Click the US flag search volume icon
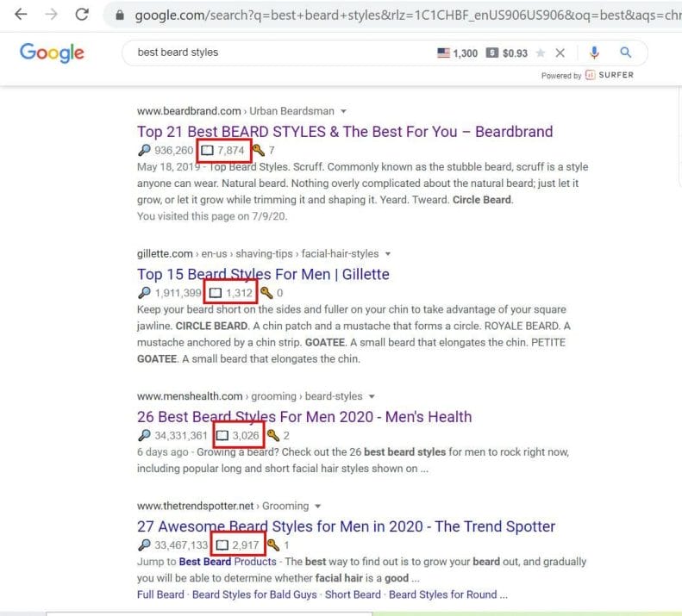Viewport: 682px width, 616px height. click(443, 53)
